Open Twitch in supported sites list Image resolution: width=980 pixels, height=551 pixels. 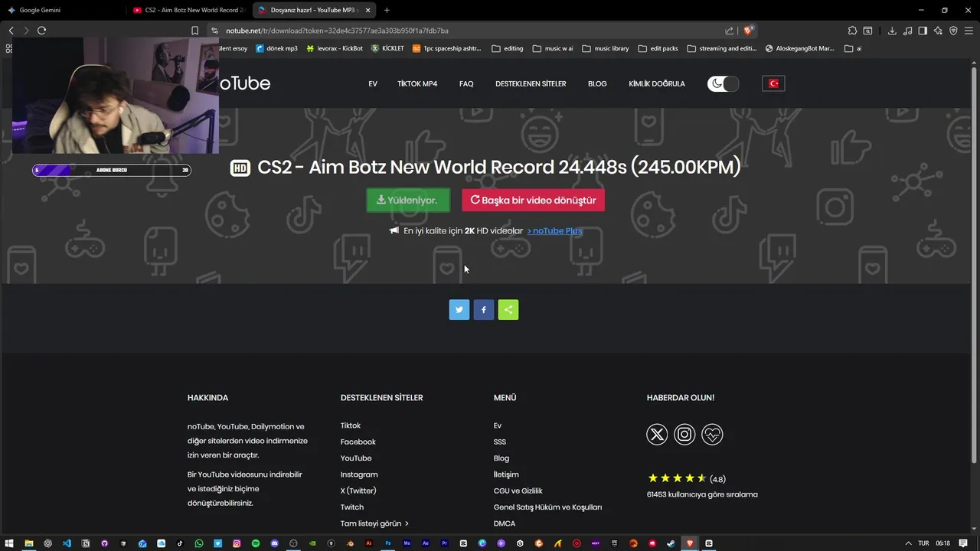pos(352,507)
